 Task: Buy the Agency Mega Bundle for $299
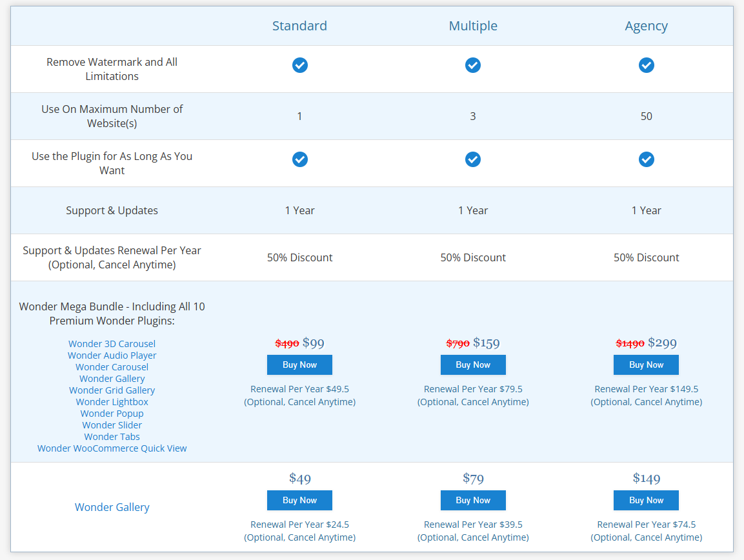tap(647, 365)
